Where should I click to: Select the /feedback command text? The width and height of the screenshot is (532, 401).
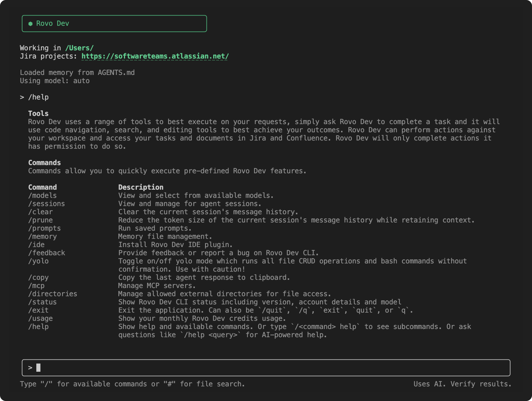point(46,253)
